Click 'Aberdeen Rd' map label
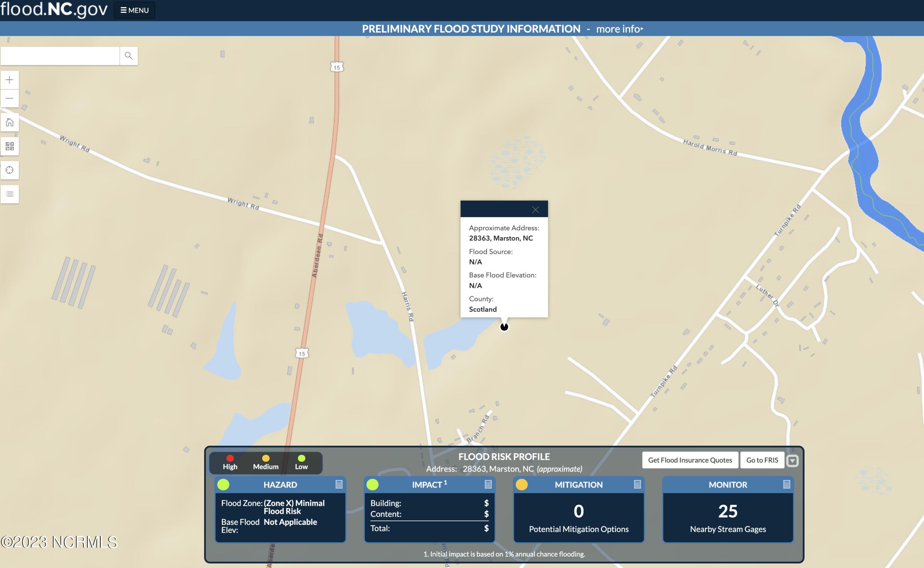The height and width of the screenshot is (568, 924). [317, 256]
